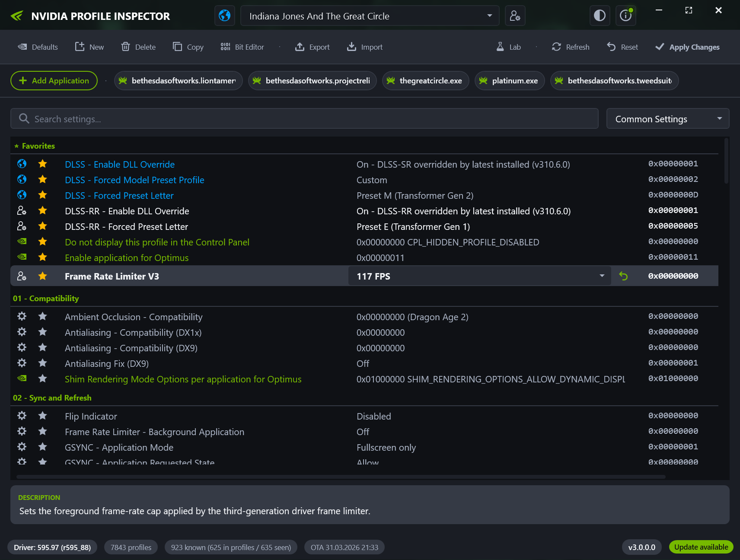Focus the Search settings field
Screen dimensions: 740x560
[304, 119]
